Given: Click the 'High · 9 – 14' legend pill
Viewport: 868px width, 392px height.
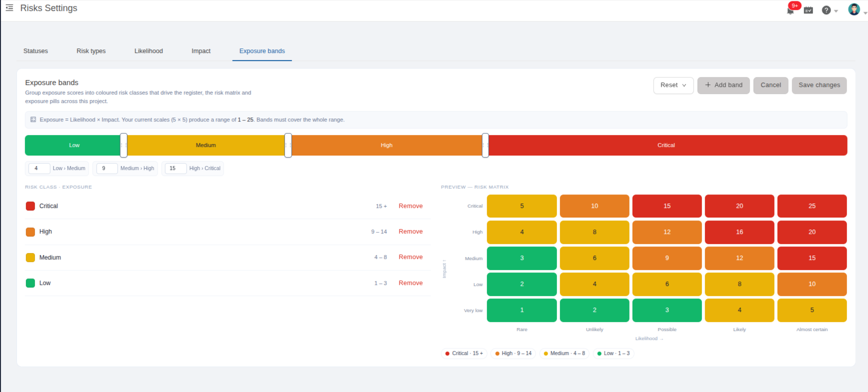Looking at the screenshot, I should (513, 353).
